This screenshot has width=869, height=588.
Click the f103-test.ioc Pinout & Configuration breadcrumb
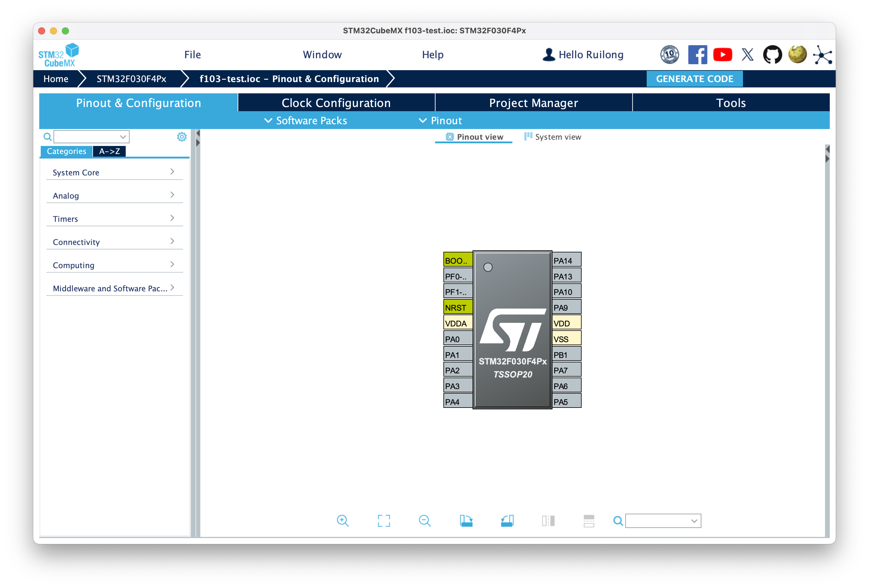289,79
